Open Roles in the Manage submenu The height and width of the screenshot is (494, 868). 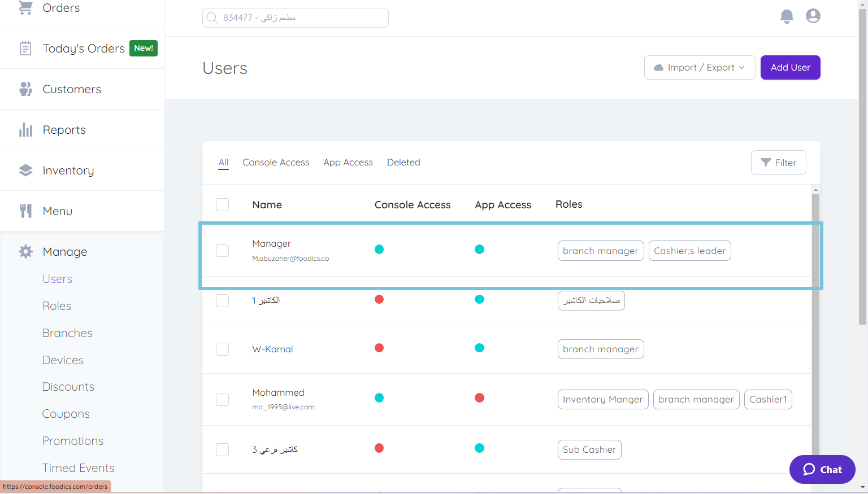(x=57, y=306)
